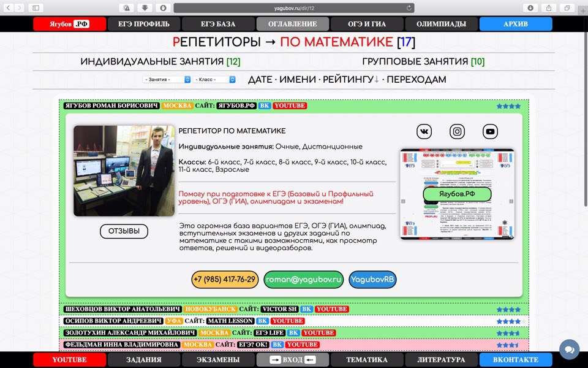The width and height of the screenshot is (588, 368).
Task: Sort tutors by ИМЕНИ
Action: click(298, 80)
